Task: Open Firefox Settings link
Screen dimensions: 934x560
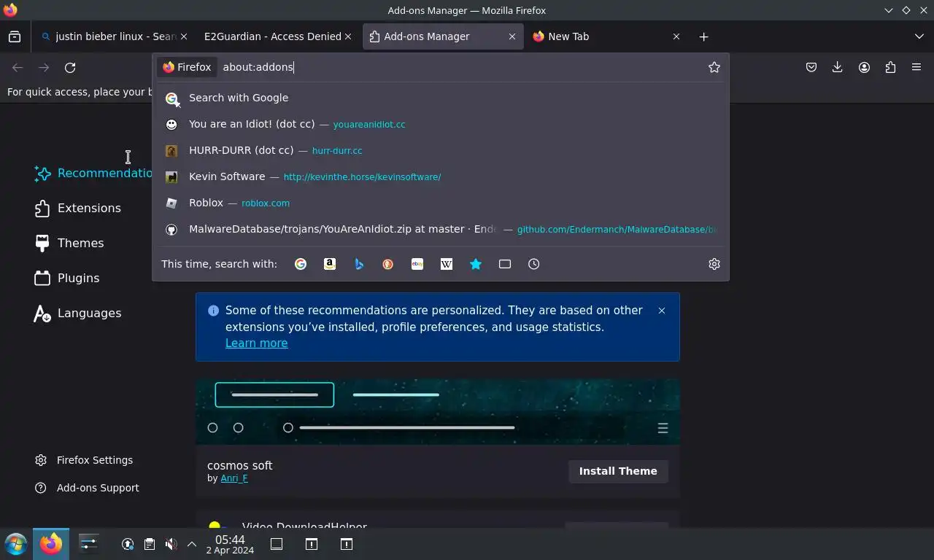Action: (x=84, y=460)
